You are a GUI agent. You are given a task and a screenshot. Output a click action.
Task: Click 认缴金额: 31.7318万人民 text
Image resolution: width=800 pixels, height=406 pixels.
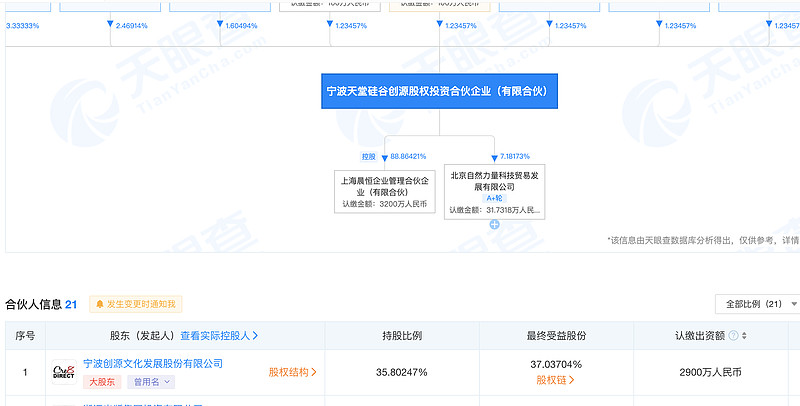(494, 210)
